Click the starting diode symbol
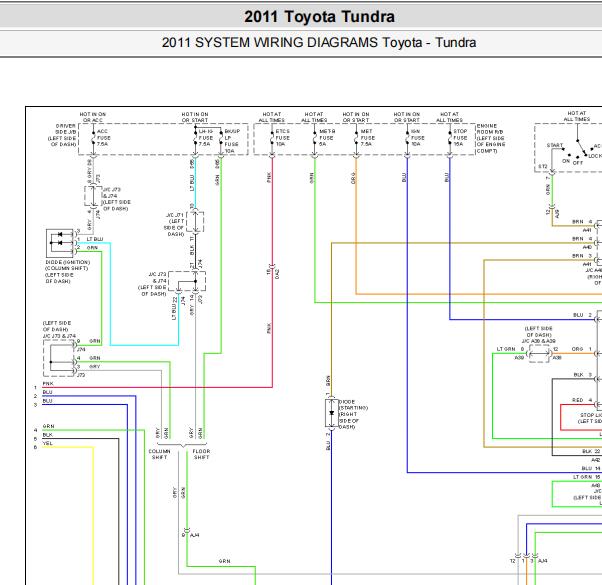 tap(331, 413)
